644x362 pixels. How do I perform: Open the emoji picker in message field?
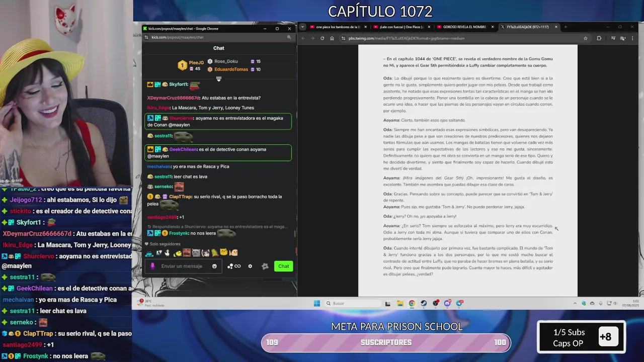coord(214,266)
